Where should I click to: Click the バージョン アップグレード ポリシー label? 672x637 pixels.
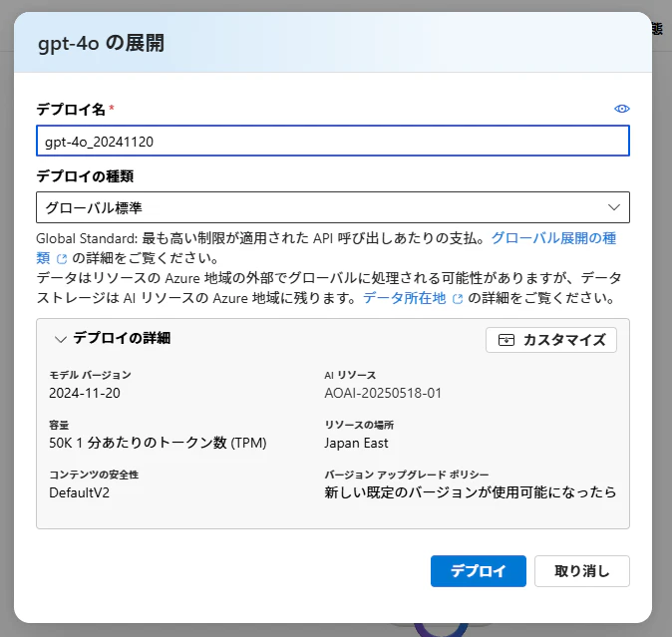(x=407, y=475)
